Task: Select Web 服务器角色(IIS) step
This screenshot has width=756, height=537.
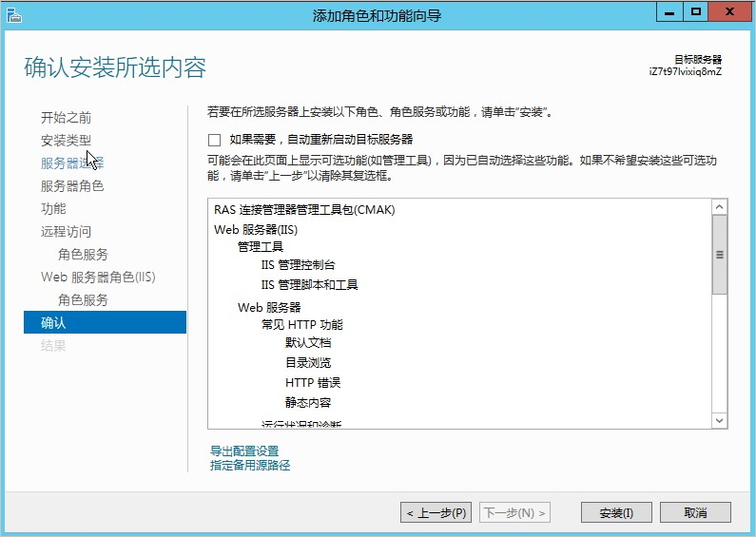Action: click(x=98, y=278)
